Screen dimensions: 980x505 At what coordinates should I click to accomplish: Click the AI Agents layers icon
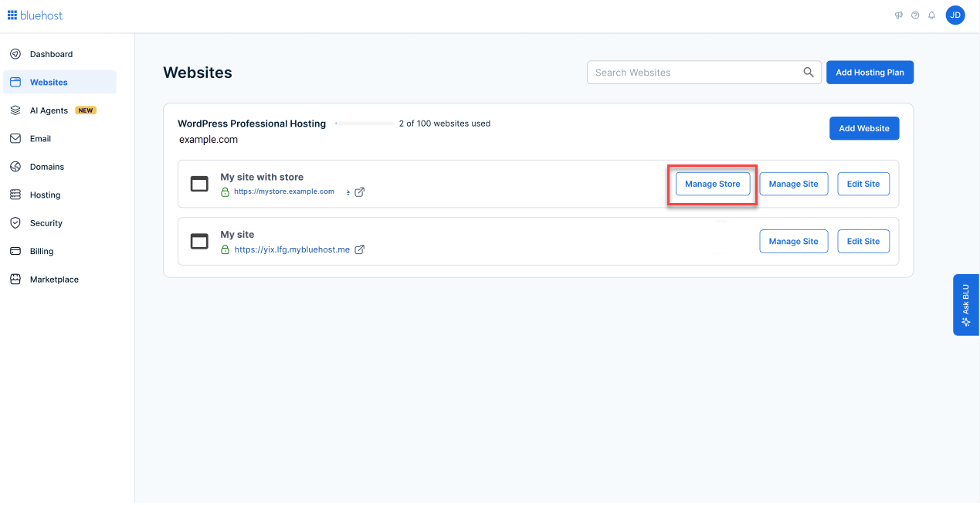point(15,110)
